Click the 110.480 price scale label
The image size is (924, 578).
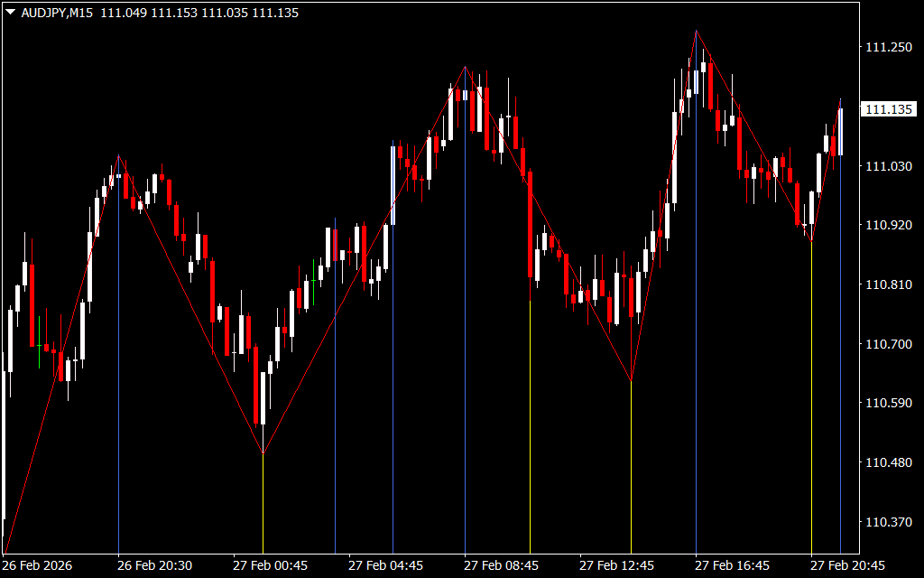(x=888, y=462)
